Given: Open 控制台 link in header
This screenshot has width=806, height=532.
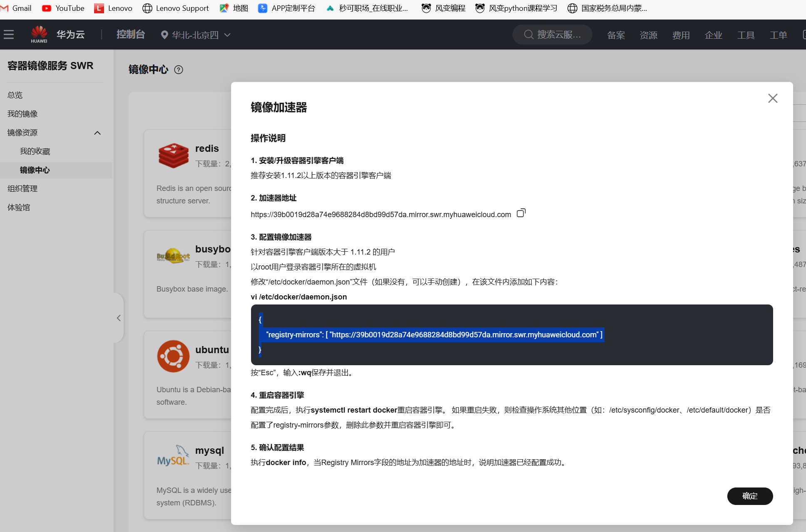Looking at the screenshot, I should (131, 35).
